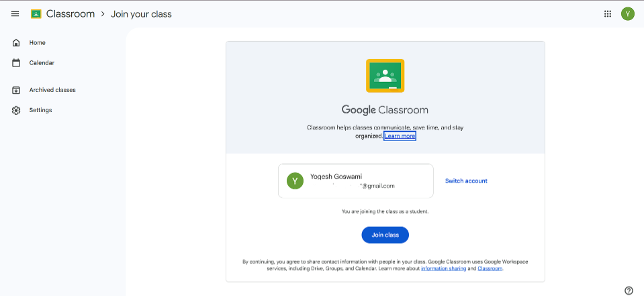Click 'You are joining the class as a student.'

click(x=385, y=212)
